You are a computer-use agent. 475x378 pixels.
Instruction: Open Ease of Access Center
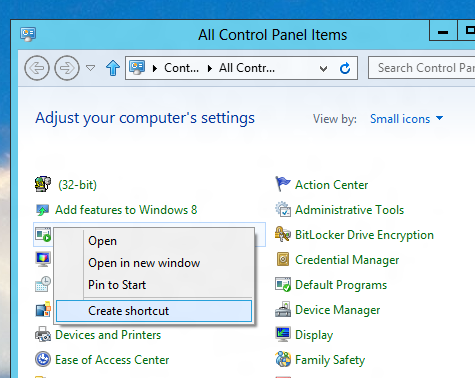pos(112,360)
